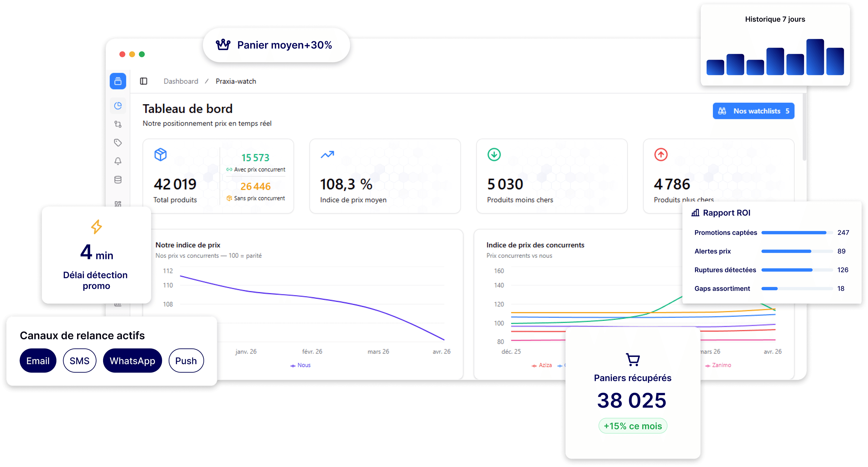Viewport: 868px width, 467px height.
Task: Toggle the WhatsApp channel pill
Action: [x=132, y=361]
